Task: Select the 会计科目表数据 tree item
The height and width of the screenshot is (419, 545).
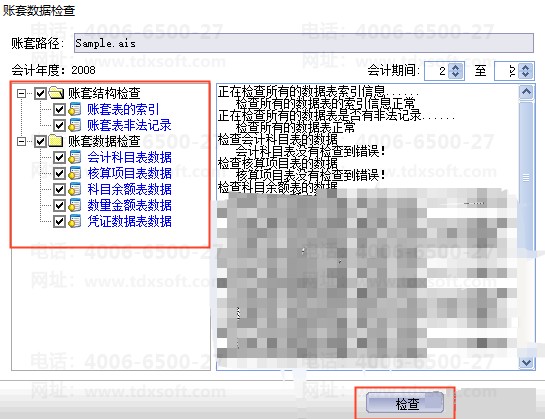Action: click(x=129, y=157)
